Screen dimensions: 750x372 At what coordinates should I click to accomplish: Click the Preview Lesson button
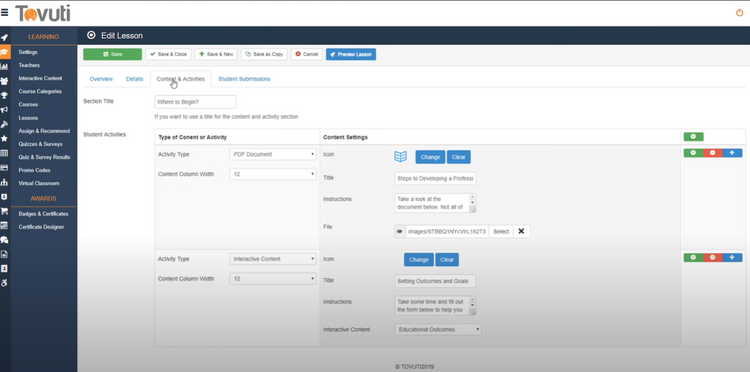point(351,54)
